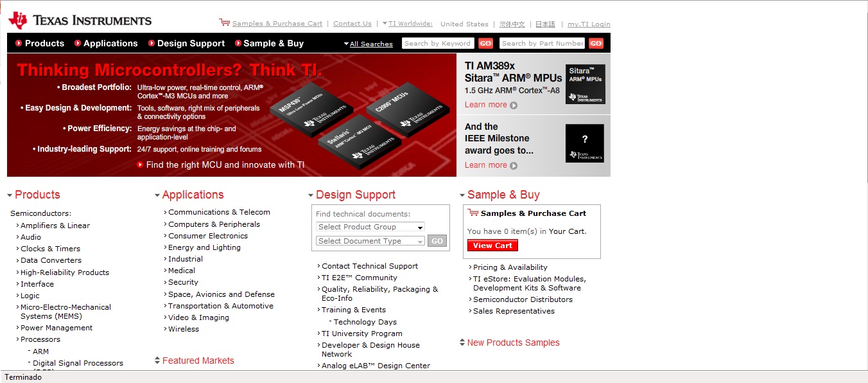868x383 pixels.
Task: Open the Technology Days link
Action: (x=365, y=322)
